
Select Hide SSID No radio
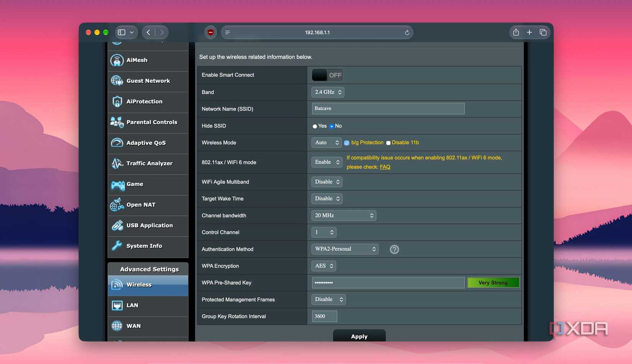point(332,126)
